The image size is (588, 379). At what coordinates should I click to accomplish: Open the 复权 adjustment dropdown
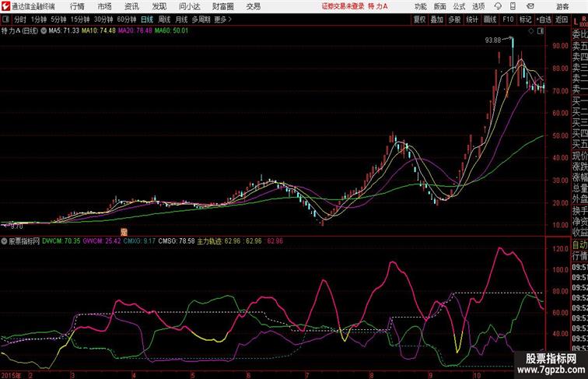420,19
